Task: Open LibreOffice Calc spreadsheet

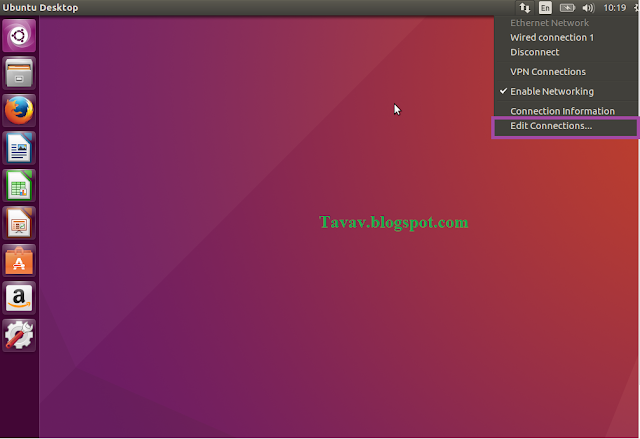Action: (x=19, y=186)
